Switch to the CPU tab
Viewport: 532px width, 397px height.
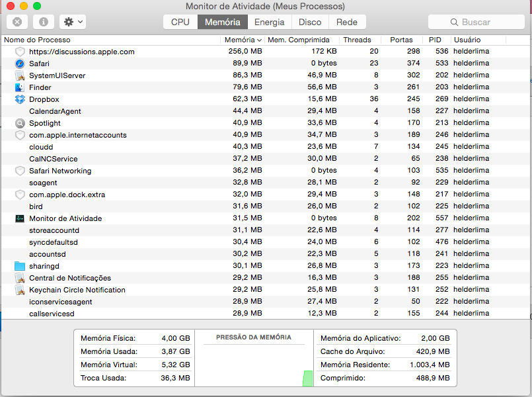click(180, 22)
